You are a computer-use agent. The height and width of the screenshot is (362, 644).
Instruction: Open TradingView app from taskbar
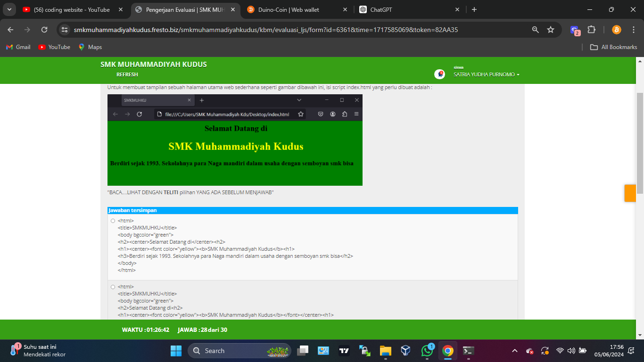[344, 351]
